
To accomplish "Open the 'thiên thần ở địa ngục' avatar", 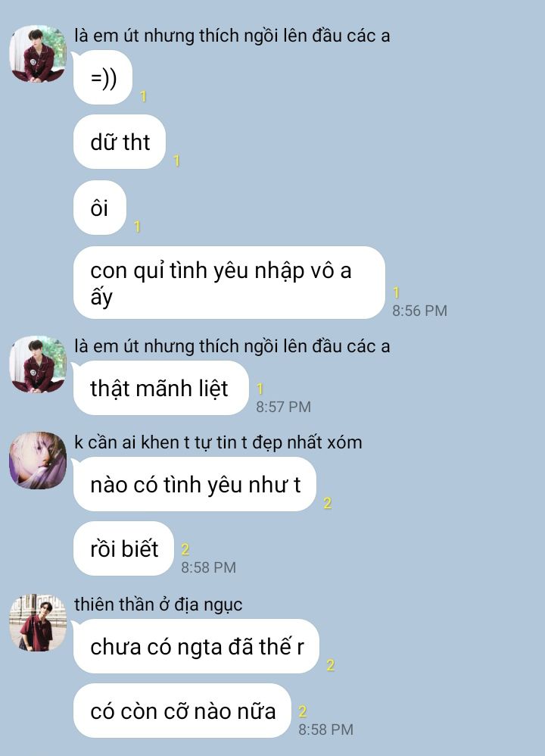I will coord(38,623).
